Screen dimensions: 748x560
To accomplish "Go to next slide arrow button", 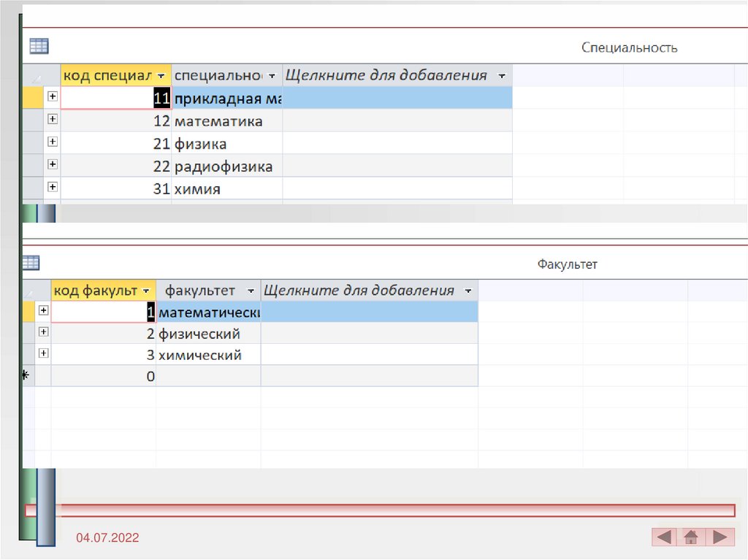I will (x=719, y=537).
